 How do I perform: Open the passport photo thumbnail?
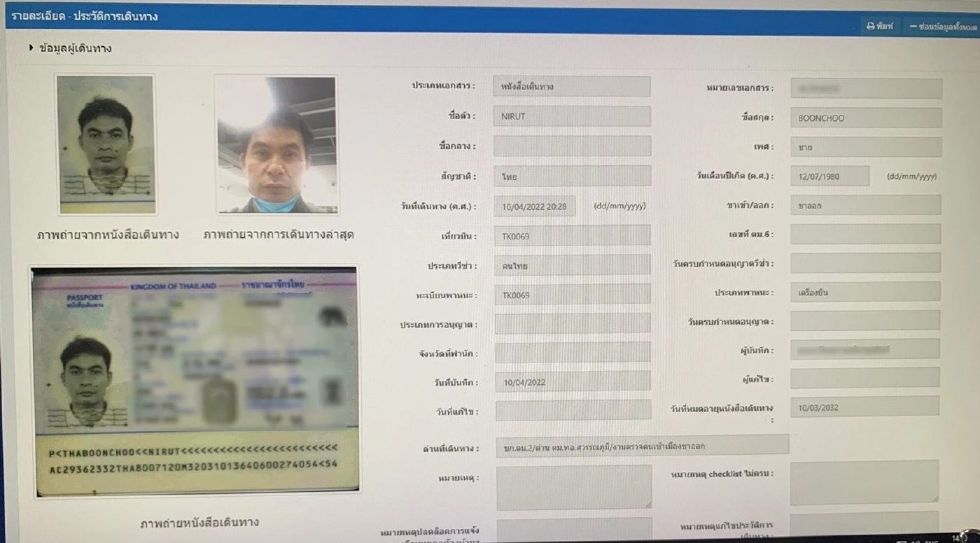tap(105, 144)
